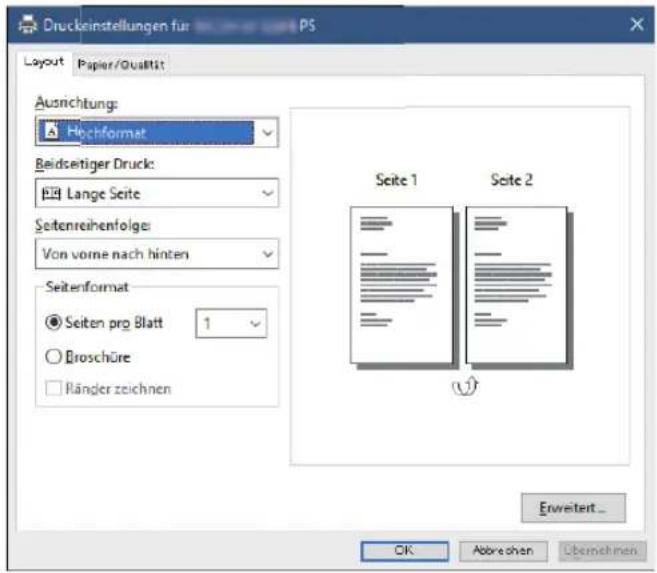Open the Ausrichtung dropdown showing Hochformat

(x=157, y=132)
